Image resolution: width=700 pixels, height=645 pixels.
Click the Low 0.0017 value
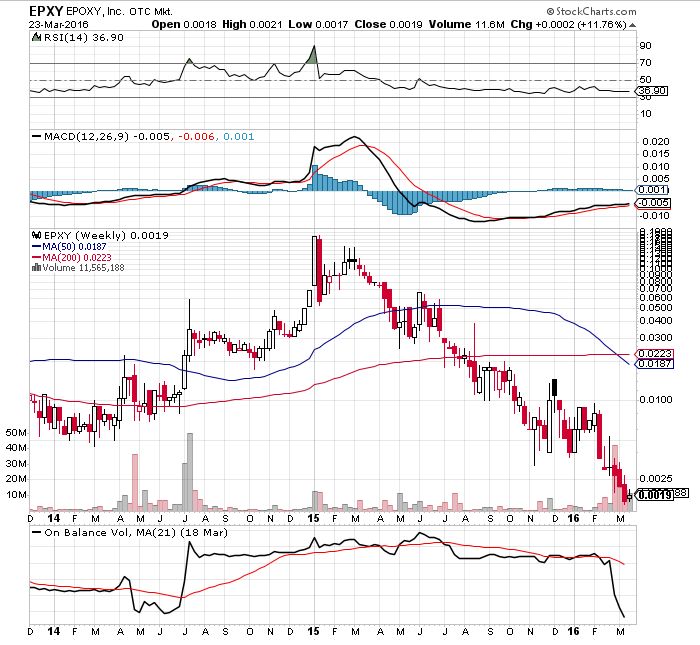(318, 25)
